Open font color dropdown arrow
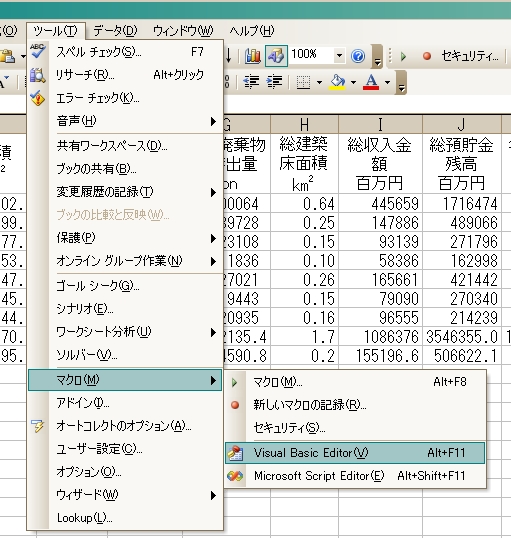Image resolution: width=511 pixels, height=538 pixels. tap(387, 82)
